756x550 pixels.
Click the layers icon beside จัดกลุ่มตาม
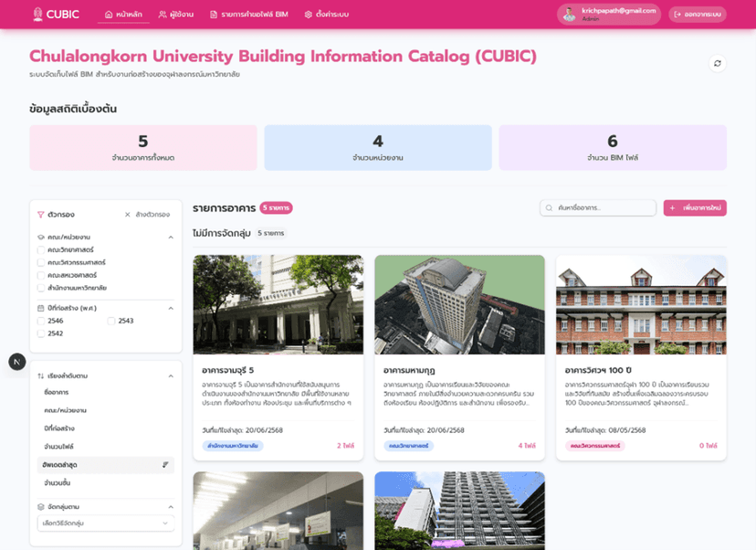point(40,507)
